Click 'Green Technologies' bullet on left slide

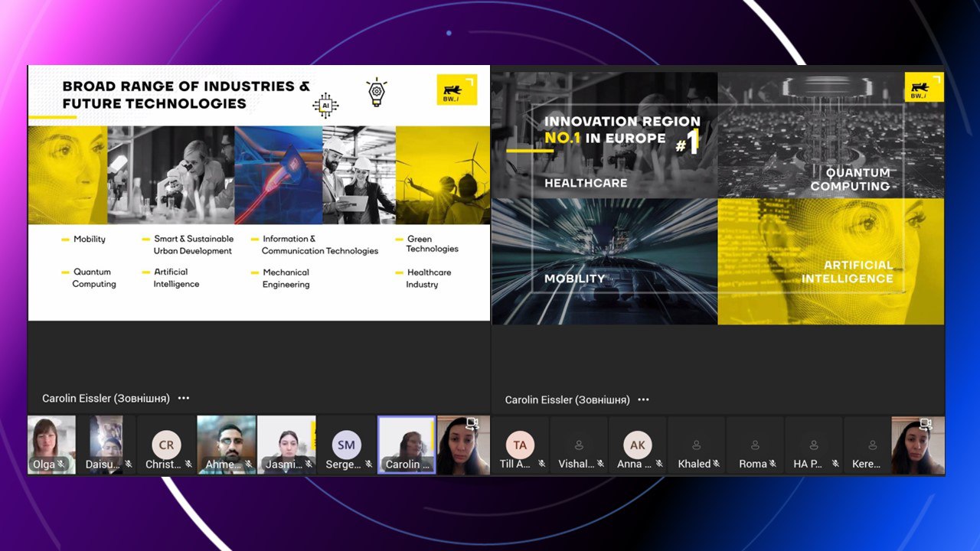click(x=433, y=244)
